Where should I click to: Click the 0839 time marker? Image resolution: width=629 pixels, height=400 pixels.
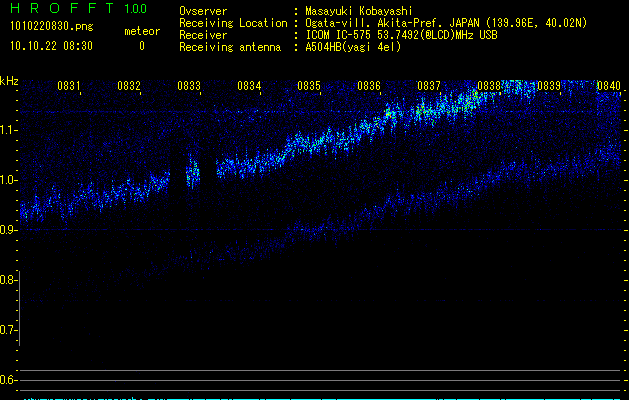(x=549, y=86)
